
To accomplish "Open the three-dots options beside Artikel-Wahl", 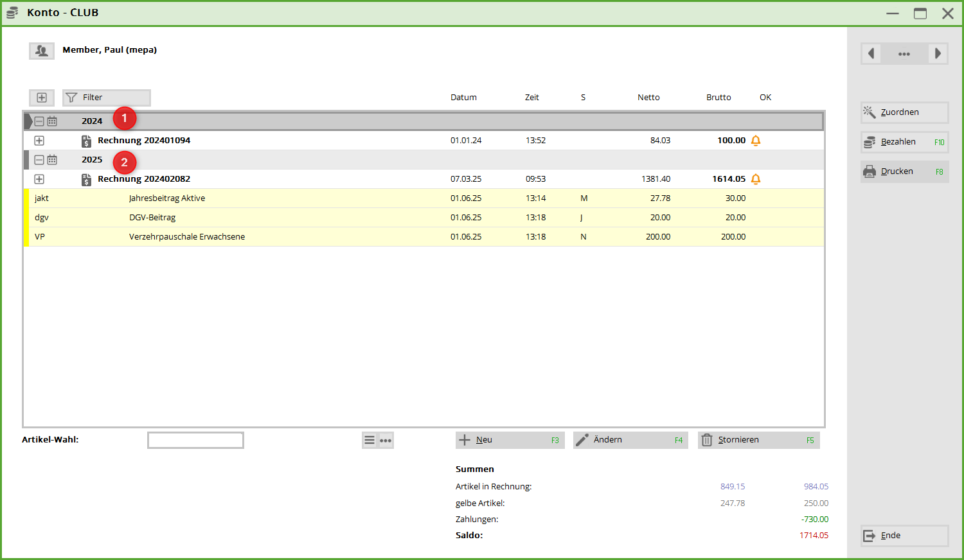I will 386,440.
